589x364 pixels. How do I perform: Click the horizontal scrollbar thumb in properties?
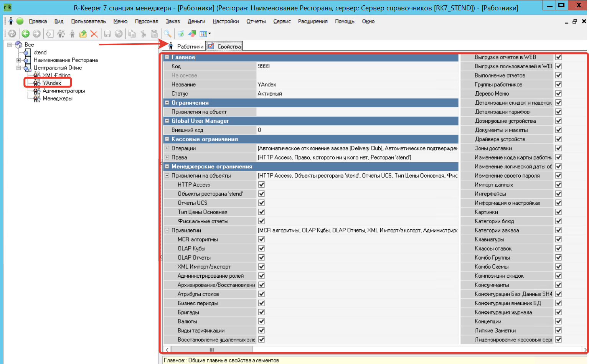(x=211, y=349)
